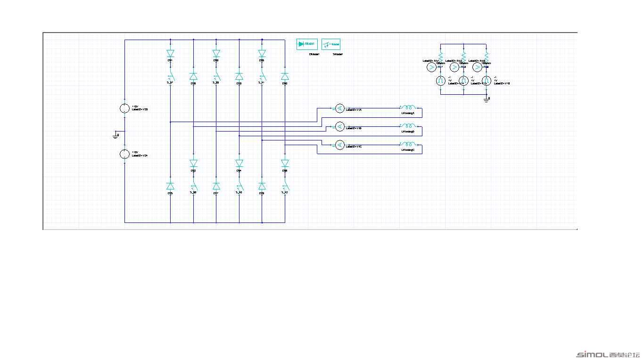
Task: Select the LWindingB inductor
Action: 408,126
